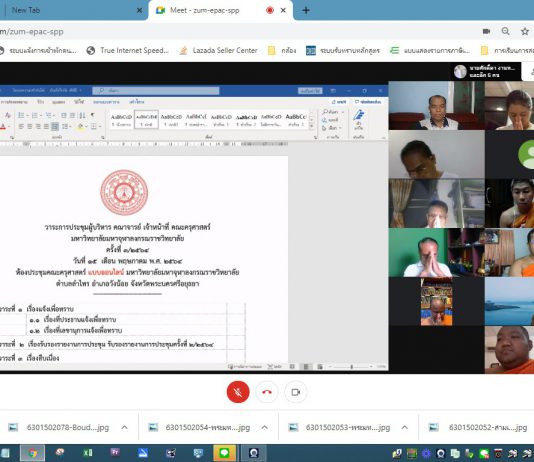Click decrease indent icon in Word ribbon
This screenshot has width=534, height=462.
click(x=64, y=115)
